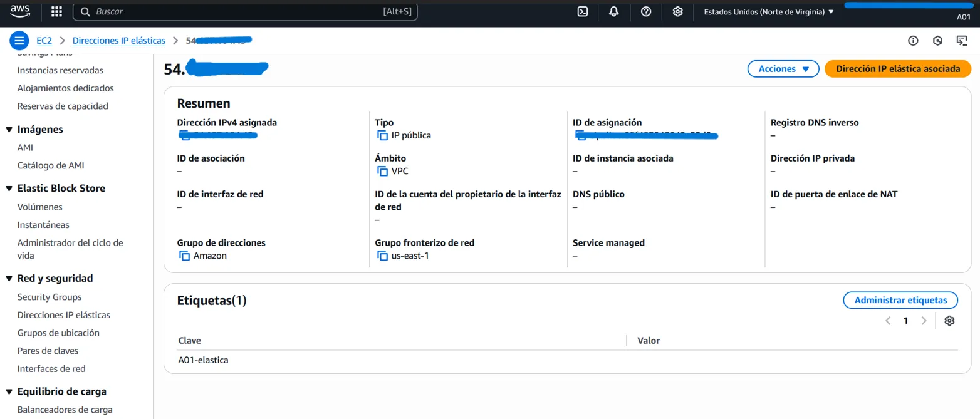The image size is (980, 419).
Task: Open the notifications bell
Action: coord(613,11)
